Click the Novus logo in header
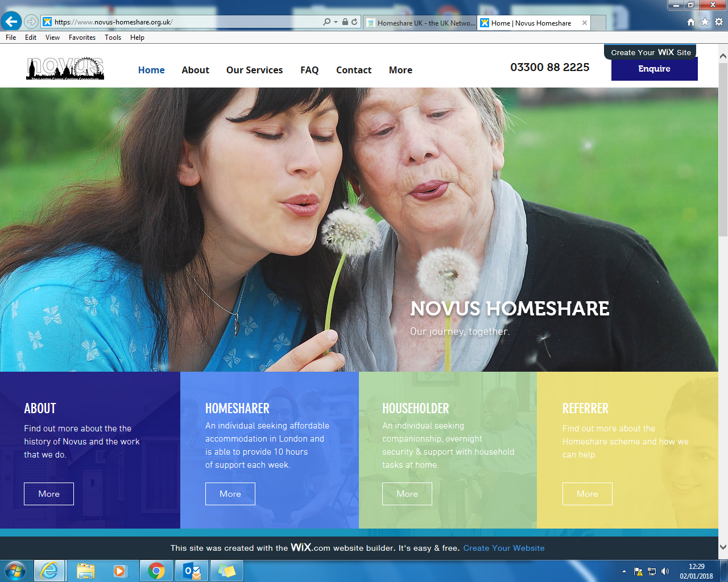The height and width of the screenshot is (582, 728). [65, 69]
